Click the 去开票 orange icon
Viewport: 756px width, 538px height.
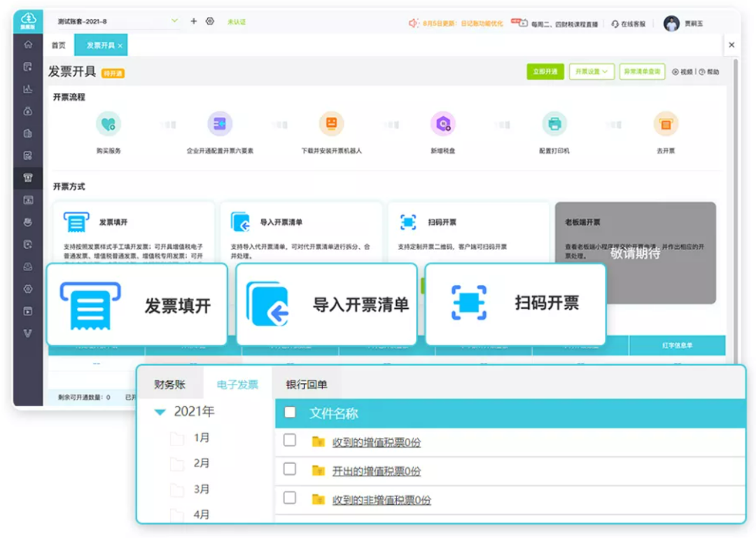coord(666,123)
